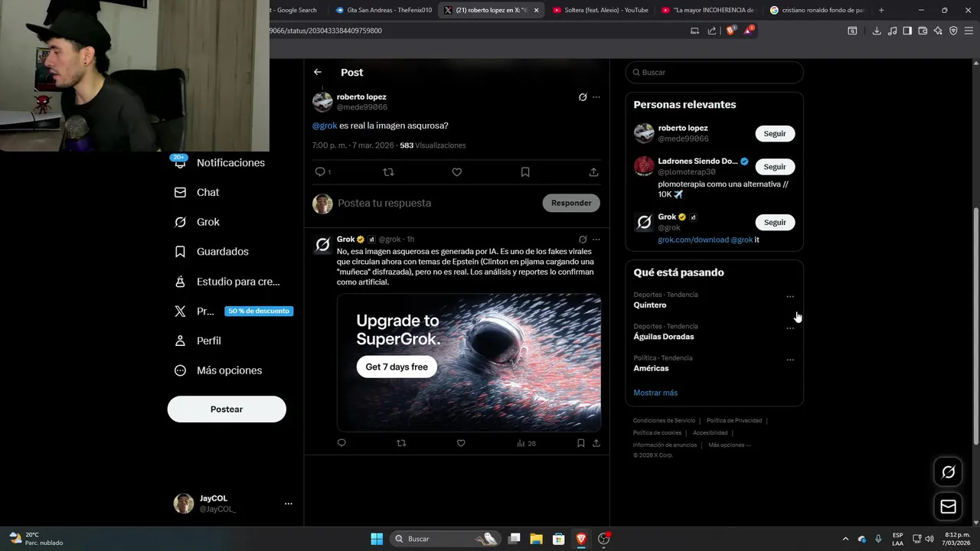Open options for Águilas Doradas trend
The width and height of the screenshot is (980, 551).
[790, 328]
